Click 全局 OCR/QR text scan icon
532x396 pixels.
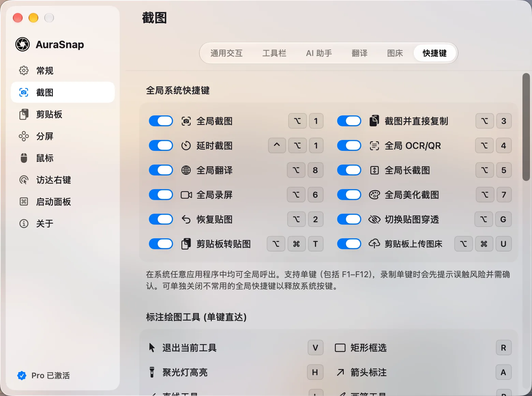pos(374,146)
